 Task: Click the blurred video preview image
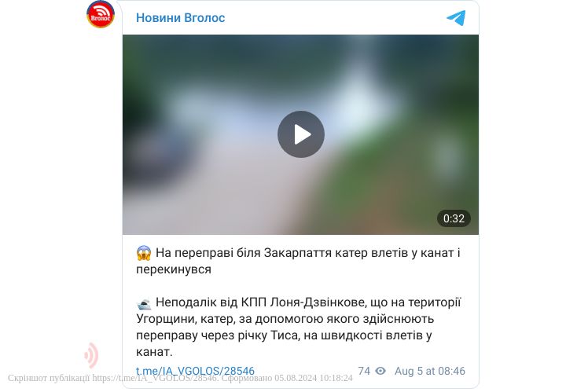point(300,134)
